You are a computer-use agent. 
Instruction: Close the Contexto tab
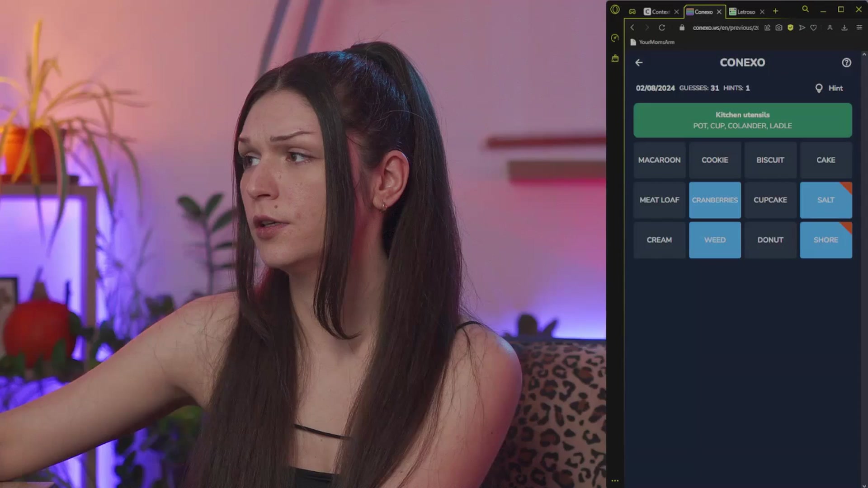[x=676, y=12]
